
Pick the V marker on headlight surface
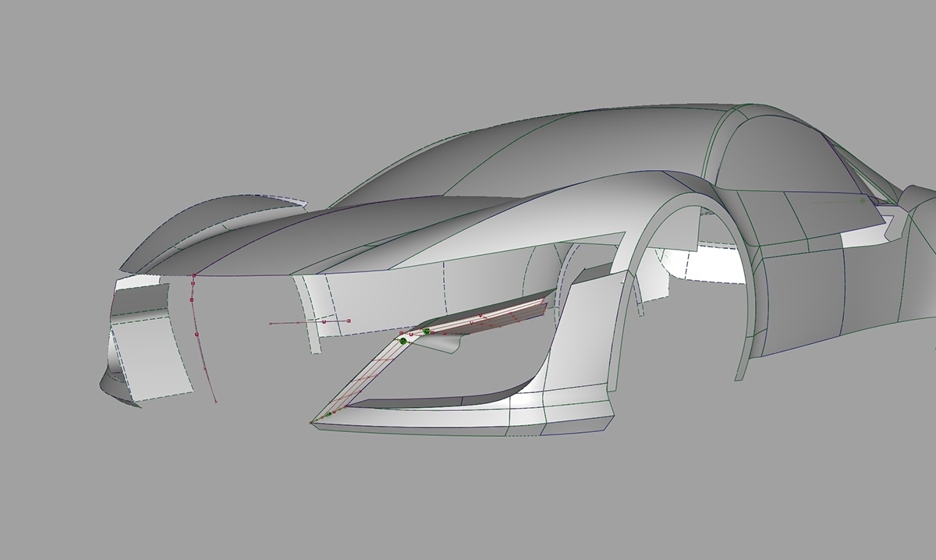pos(480,315)
